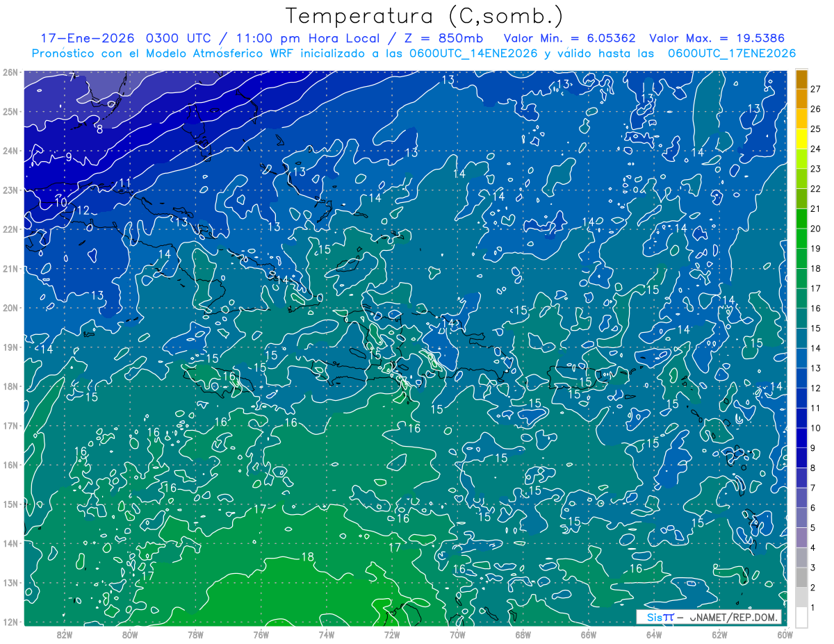Click the white swatch at the legend's bottom
This screenshot has height=644, width=834.
[x=801, y=617]
